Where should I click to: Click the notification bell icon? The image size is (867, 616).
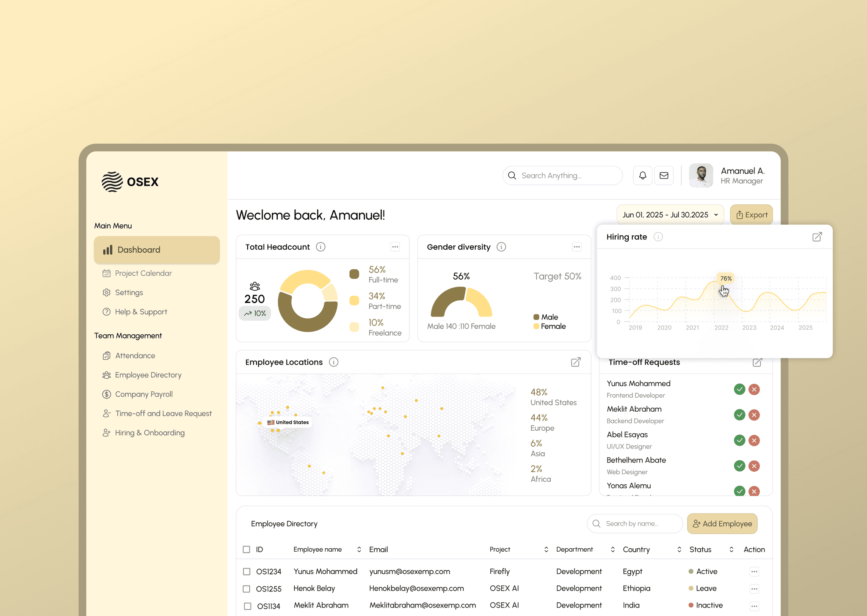pos(642,176)
